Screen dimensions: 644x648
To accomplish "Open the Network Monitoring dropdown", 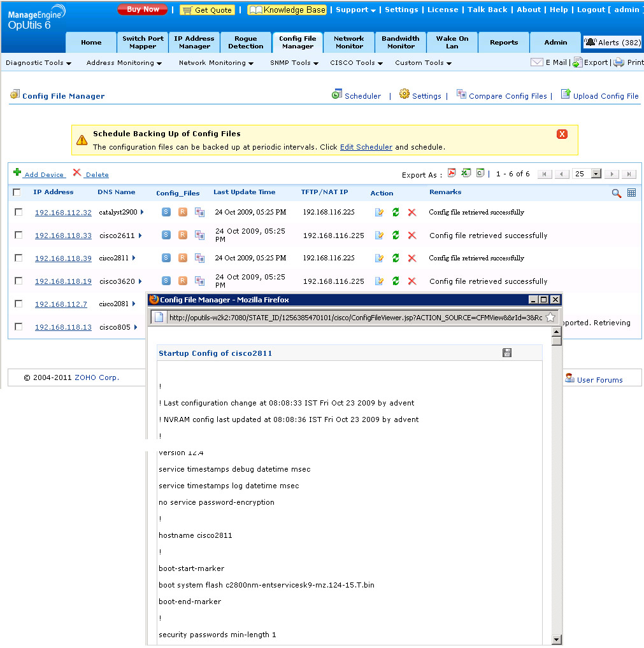I will tap(216, 63).
